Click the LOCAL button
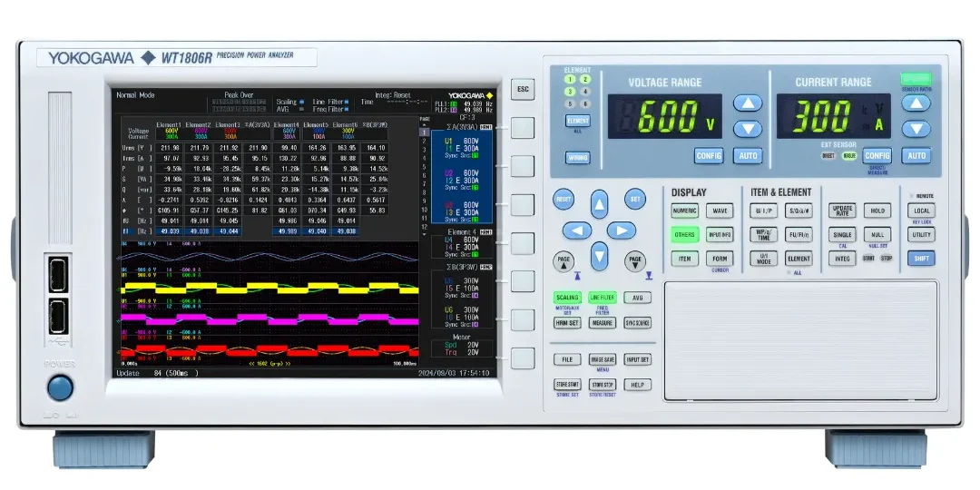The image size is (980, 490). point(921,211)
